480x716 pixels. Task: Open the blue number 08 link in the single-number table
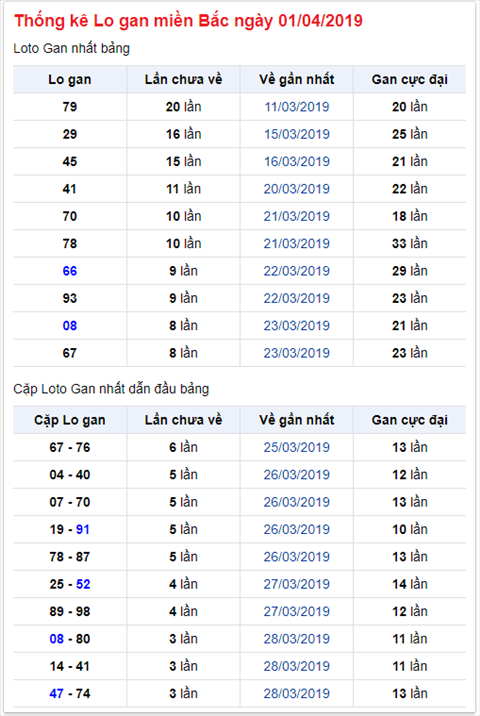70,326
